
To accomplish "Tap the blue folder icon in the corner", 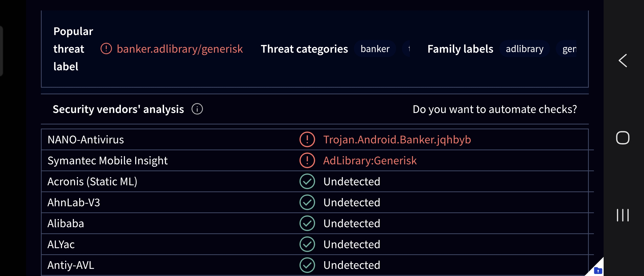I will [x=598, y=271].
